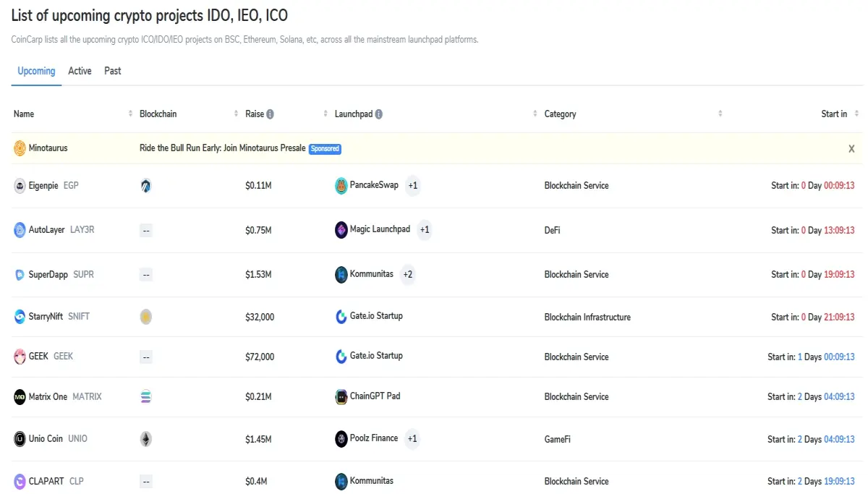Click the GameFi category cell
This screenshot has width=868, height=494.
559,439
